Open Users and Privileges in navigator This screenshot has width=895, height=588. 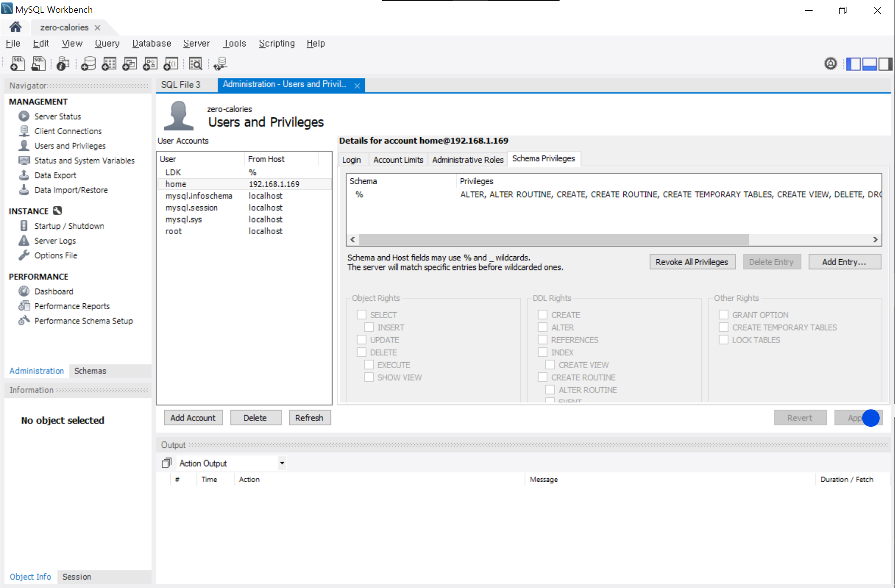[70, 146]
